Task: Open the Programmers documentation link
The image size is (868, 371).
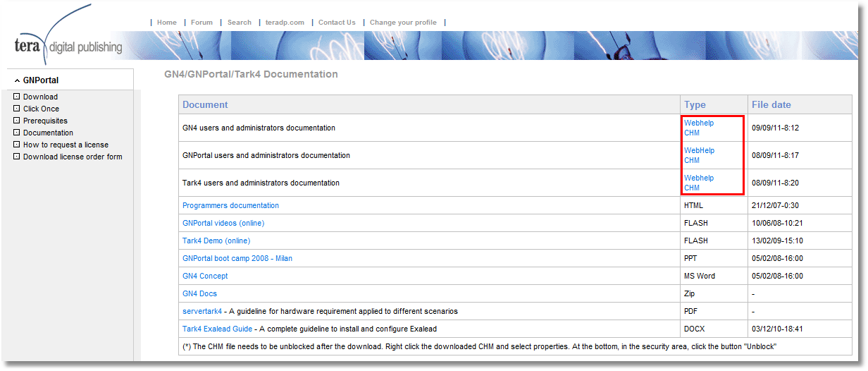Action: (x=230, y=205)
